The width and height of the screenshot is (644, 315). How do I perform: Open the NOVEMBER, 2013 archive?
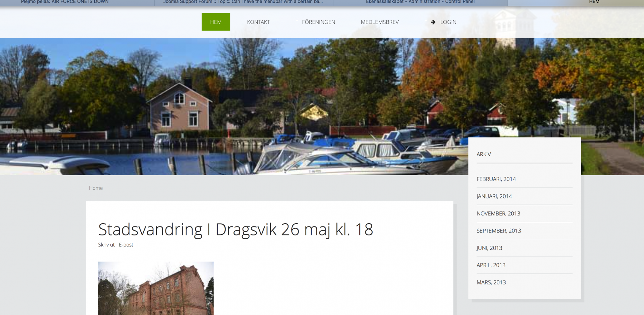[x=498, y=214]
